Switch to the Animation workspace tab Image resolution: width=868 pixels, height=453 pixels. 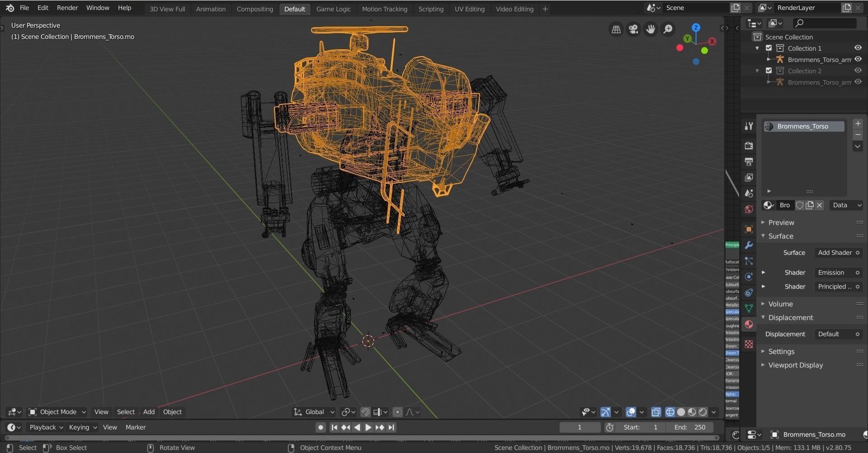tap(211, 9)
